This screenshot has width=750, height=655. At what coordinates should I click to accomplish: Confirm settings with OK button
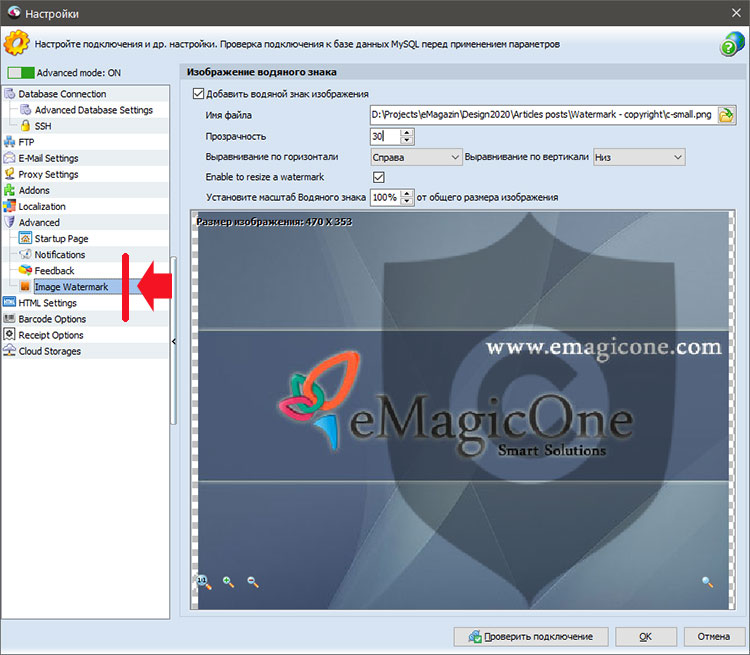point(646,636)
